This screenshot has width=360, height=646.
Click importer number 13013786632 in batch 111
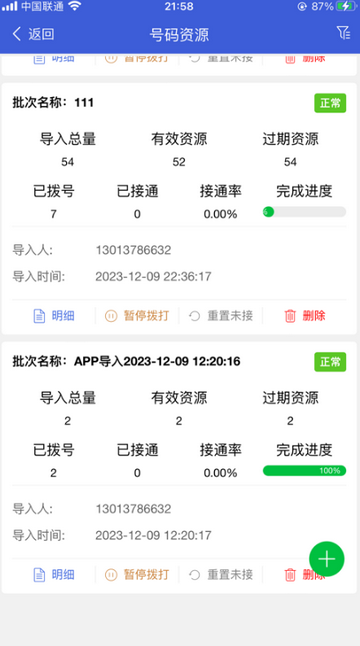pos(133,250)
